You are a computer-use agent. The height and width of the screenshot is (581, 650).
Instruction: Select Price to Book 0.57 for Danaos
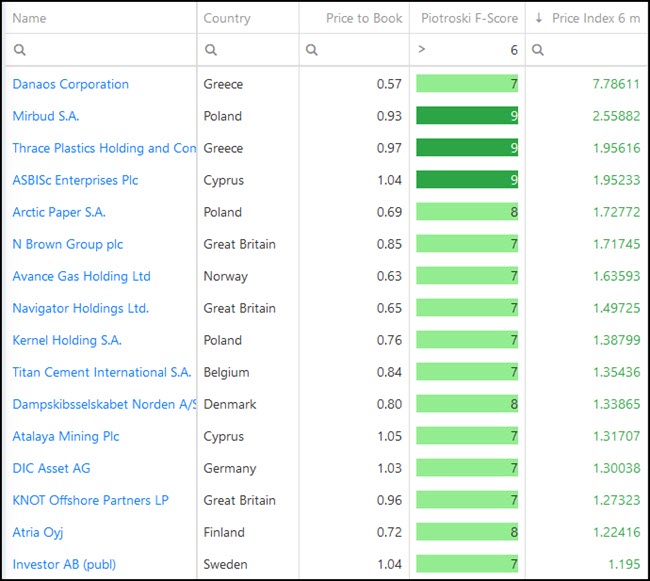pyautogui.click(x=389, y=84)
